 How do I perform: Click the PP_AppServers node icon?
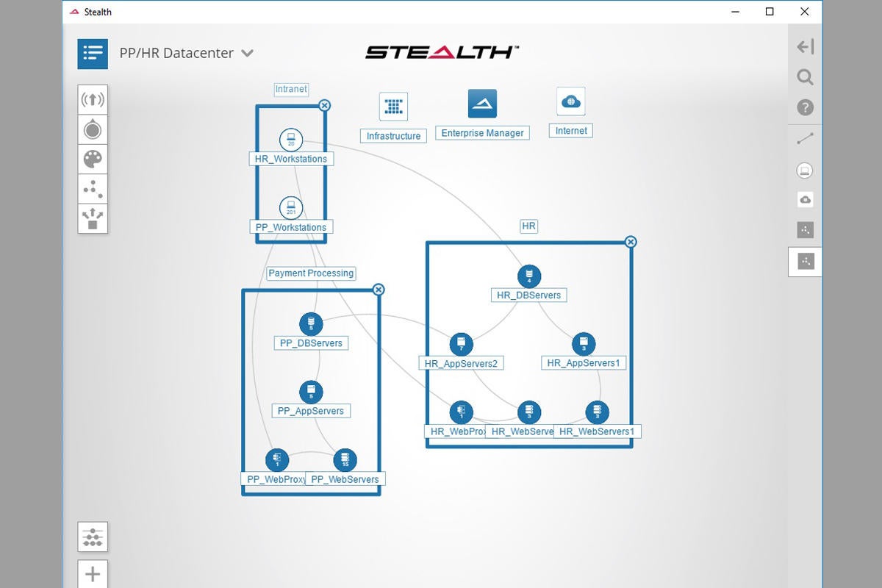[x=311, y=392]
